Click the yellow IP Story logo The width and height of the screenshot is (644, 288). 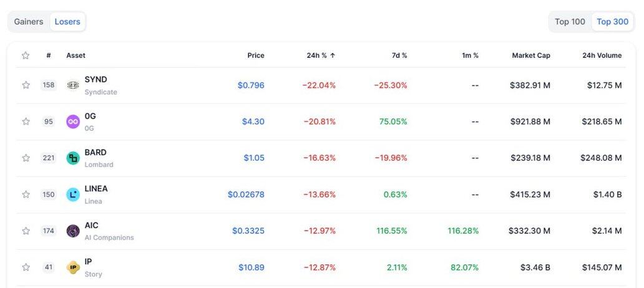tap(73, 267)
